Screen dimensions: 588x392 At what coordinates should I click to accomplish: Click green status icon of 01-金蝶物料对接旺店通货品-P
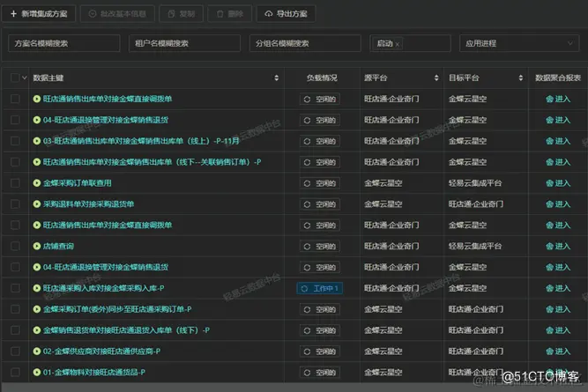tap(37, 372)
